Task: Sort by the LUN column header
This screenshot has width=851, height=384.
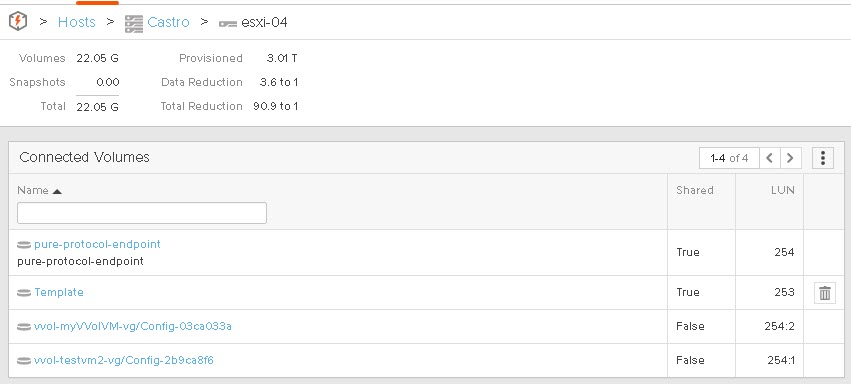Action: [x=782, y=190]
